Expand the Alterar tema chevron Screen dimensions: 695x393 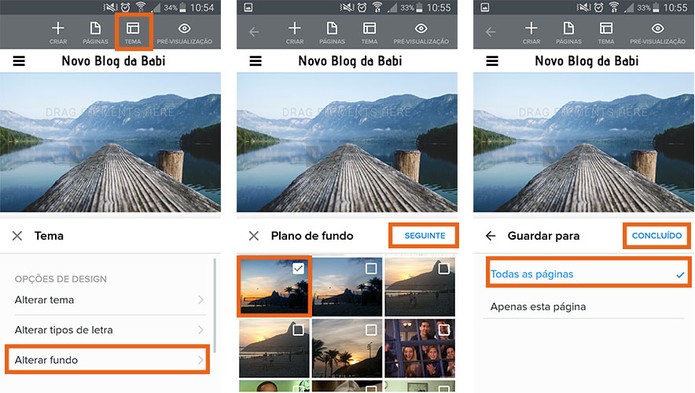pyautogui.click(x=201, y=300)
